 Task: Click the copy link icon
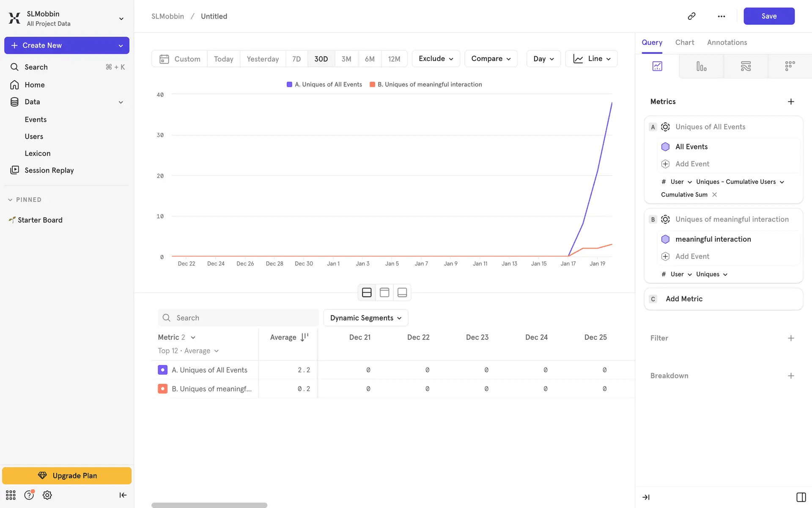coord(691,16)
